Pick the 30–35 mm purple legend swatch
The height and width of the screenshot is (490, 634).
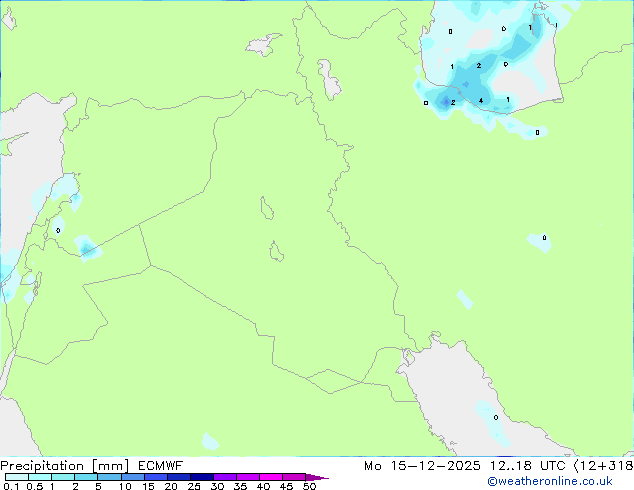[x=225, y=477]
